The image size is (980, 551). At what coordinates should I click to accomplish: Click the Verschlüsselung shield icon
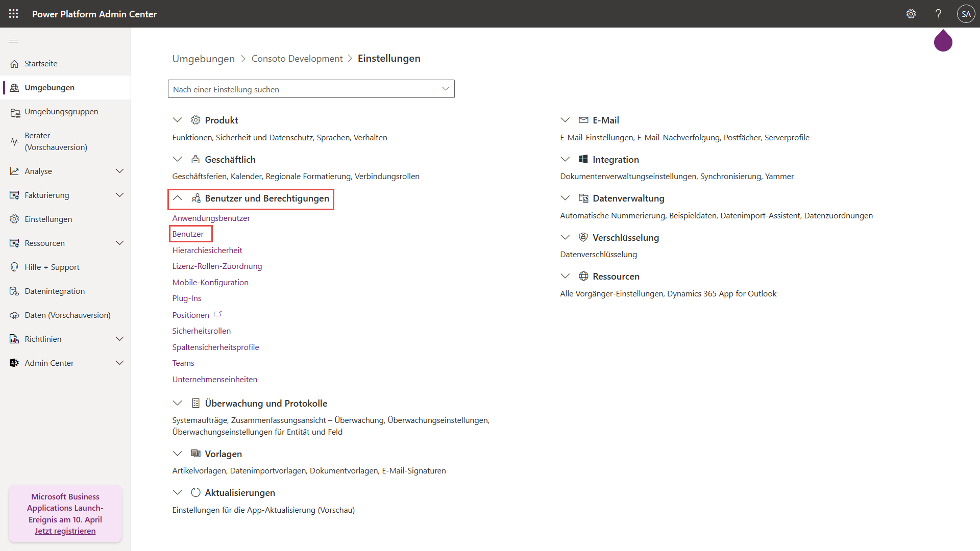tap(583, 237)
